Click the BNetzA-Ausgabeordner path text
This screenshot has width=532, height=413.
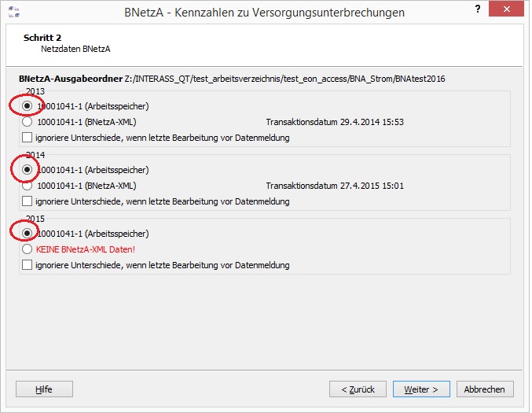(284, 79)
